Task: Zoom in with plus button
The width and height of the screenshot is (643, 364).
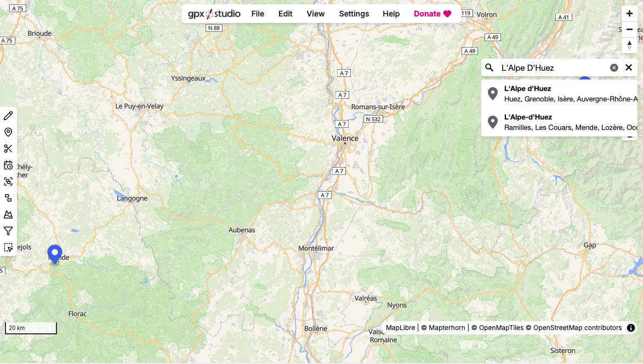Action: (x=629, y=14)
